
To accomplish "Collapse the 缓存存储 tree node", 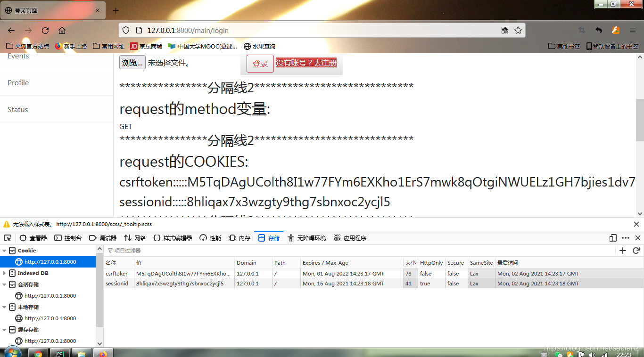I will (5, 330).
